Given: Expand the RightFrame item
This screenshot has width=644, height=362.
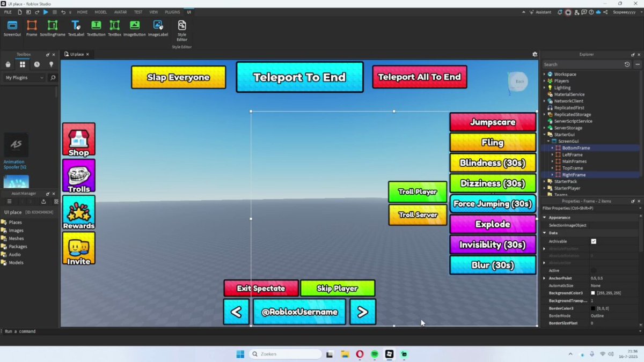Looking at the screenshot, I should pyautogui.click(x=552, y=175).
